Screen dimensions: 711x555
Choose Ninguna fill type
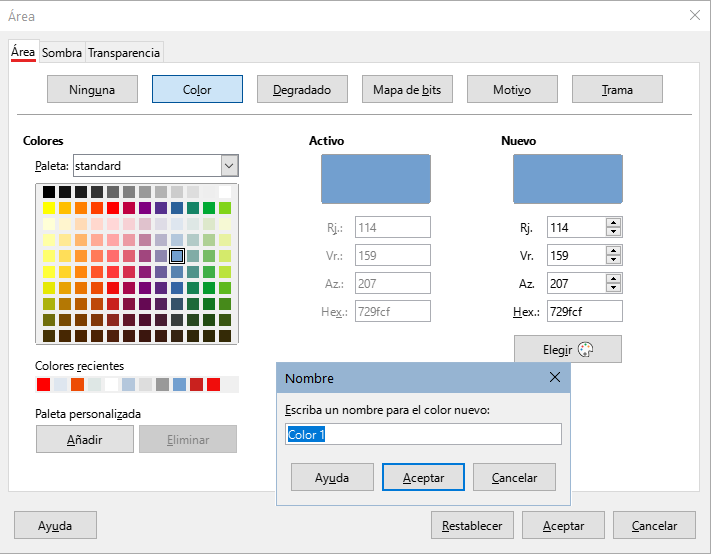(92, 89)
